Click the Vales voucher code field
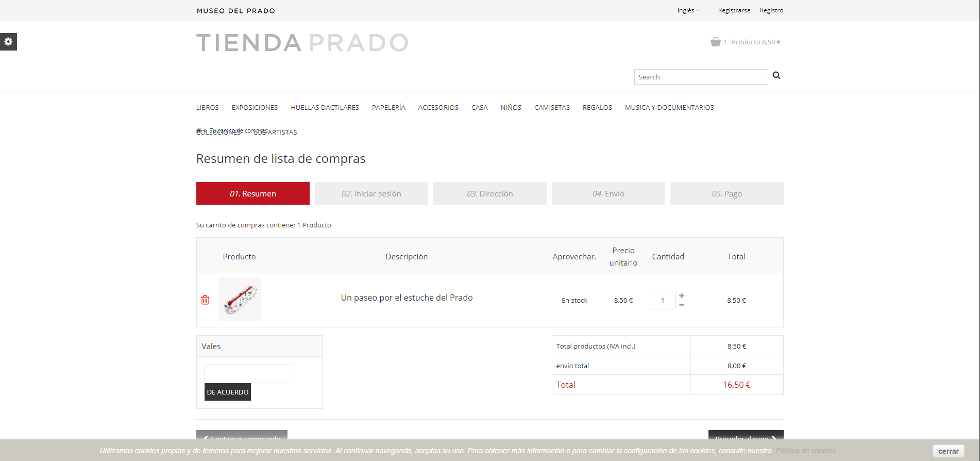 [249, 374]
